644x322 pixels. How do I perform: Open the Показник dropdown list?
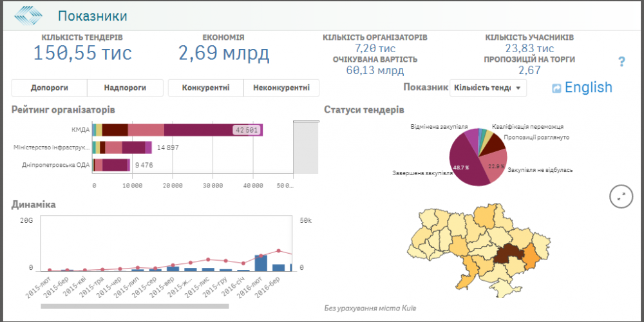(488, 88)
